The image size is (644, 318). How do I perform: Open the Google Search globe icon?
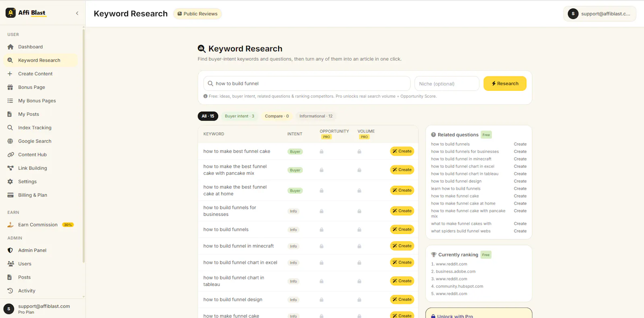coord(10,141)
